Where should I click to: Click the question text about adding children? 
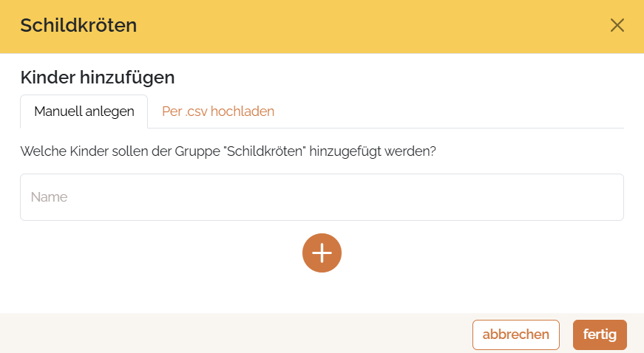point(228,151)
